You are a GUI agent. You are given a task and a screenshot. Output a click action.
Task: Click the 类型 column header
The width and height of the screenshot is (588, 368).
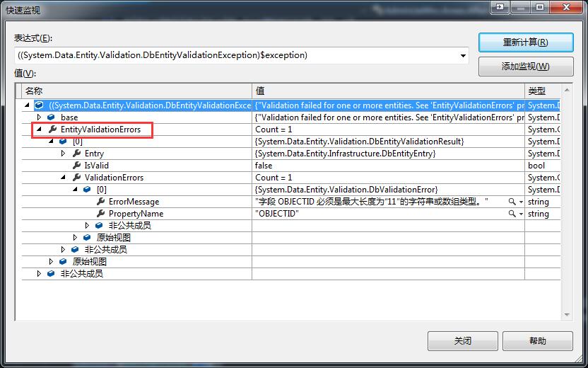pos(543,91)
